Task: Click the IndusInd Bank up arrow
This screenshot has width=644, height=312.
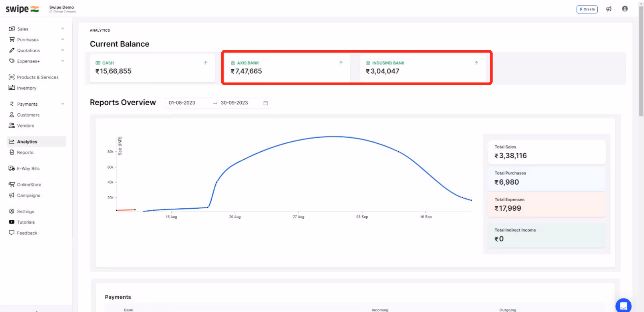Action: (x=476, y=63)
